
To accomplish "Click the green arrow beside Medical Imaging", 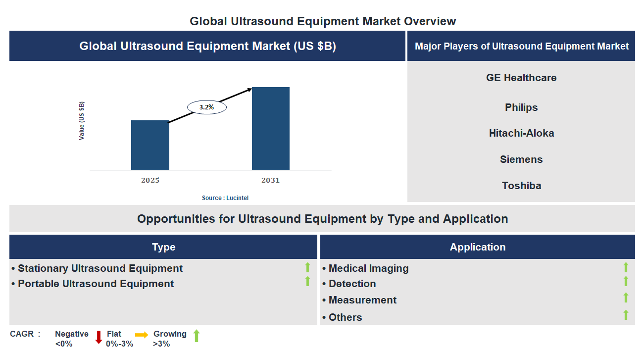I will (x=626, y=267).
